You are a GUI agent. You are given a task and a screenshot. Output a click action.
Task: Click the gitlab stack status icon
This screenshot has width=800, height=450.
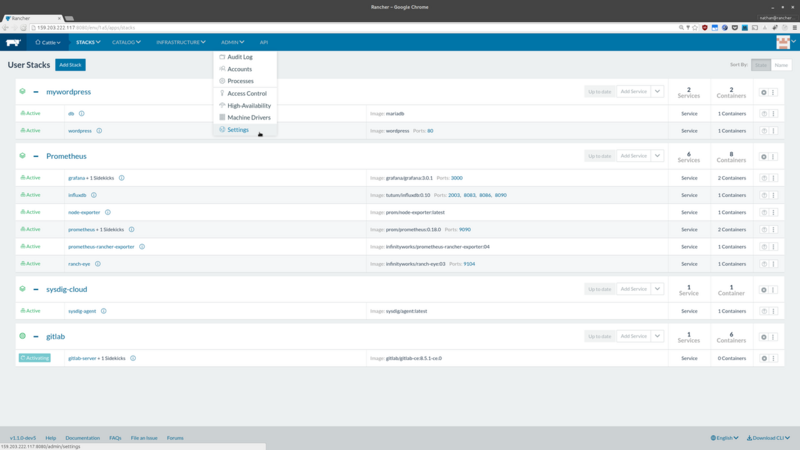point(22,336)
